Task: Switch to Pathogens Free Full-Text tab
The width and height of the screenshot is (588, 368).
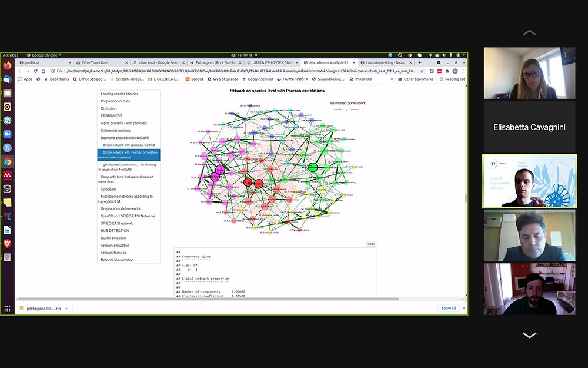Action: click(x=215, y=63)
